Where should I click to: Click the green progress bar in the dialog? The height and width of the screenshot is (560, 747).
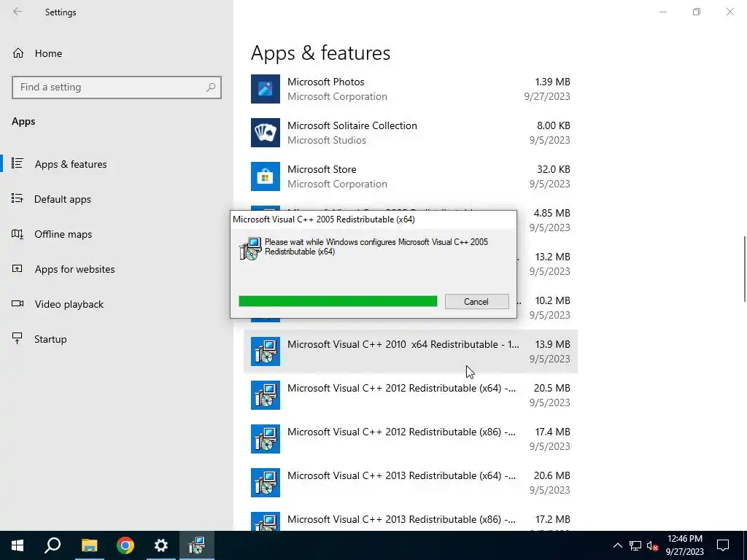[338, 301]
